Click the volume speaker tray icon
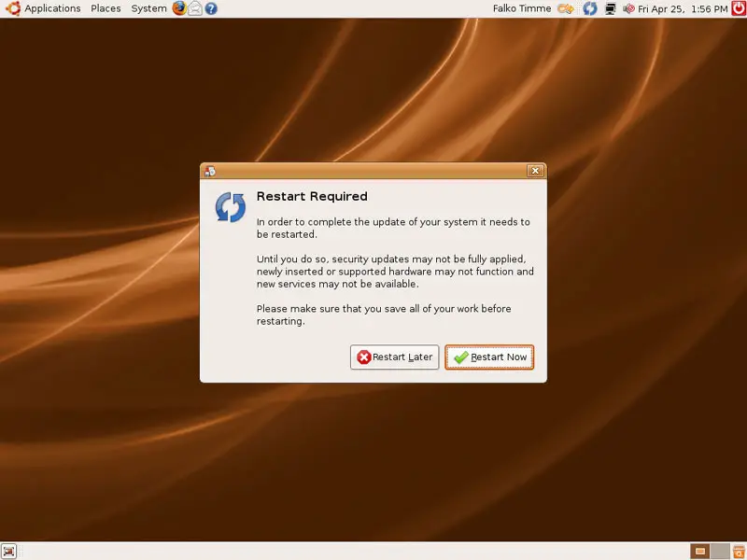The image size is (747, 560). pyautogui.click(x=628, y=8)
